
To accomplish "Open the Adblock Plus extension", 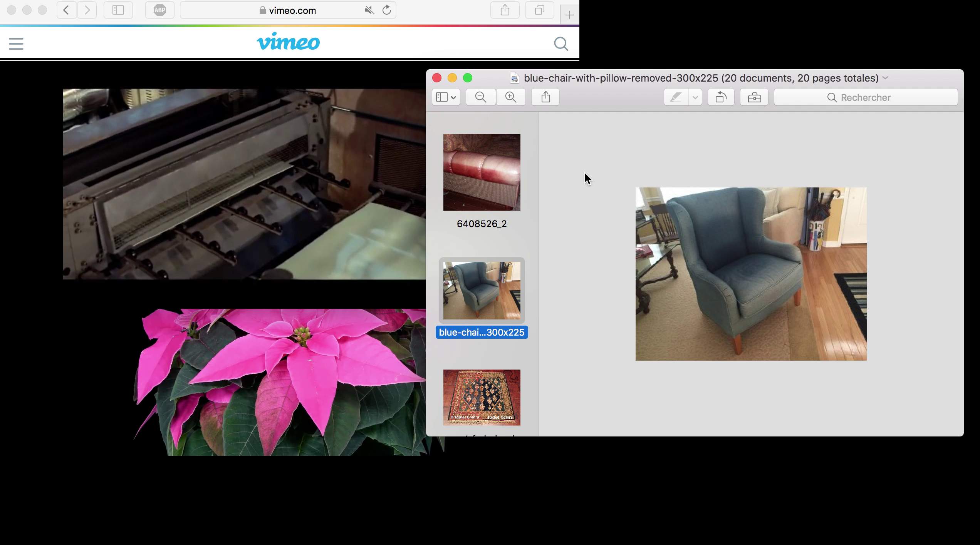I will coord(160,10).
